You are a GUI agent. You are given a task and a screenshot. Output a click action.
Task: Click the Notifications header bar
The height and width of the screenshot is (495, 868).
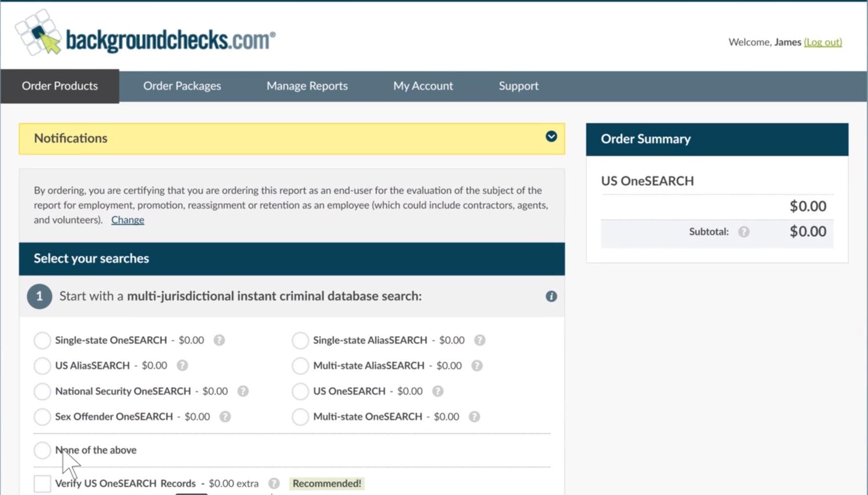pos(292,138)
